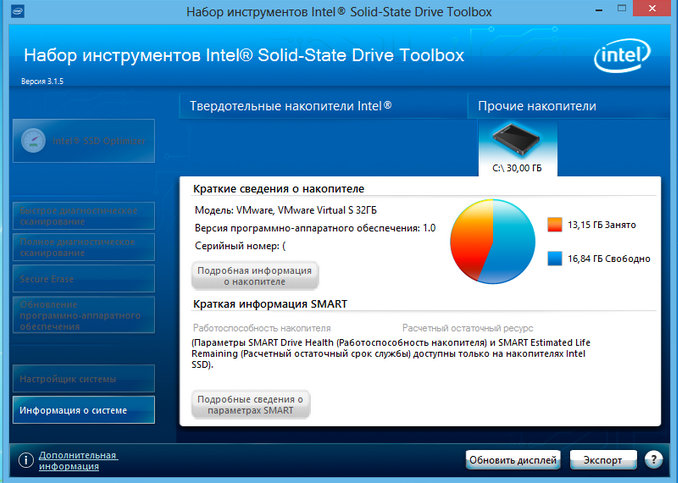Viewport: 678px width, 483px height.
Task: Click Подробные сведения о параметрах SMART
Action: tap(250, 404)
